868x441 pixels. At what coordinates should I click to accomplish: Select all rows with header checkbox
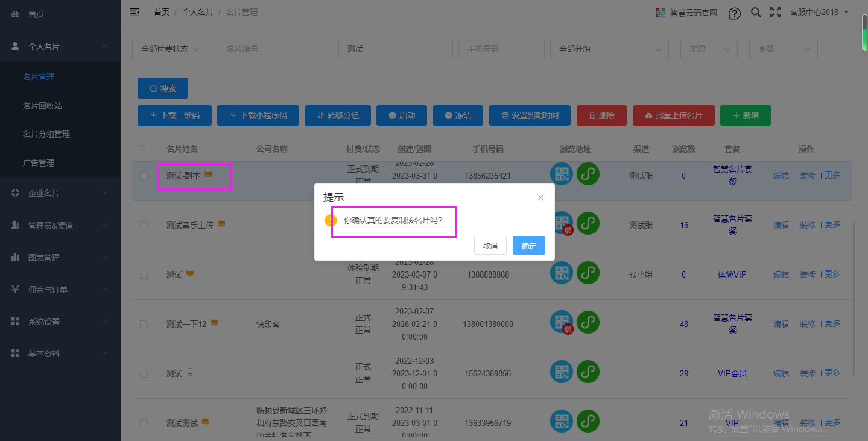(x=142, y=149)
